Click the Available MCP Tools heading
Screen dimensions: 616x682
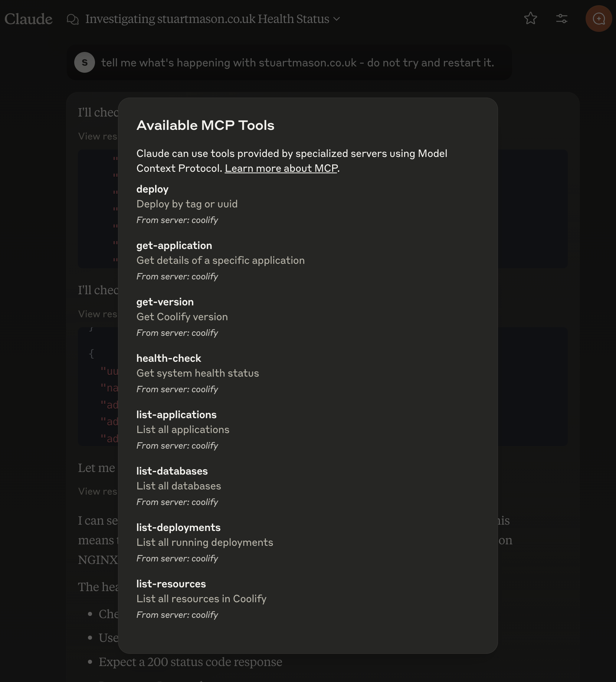(205, 125)
